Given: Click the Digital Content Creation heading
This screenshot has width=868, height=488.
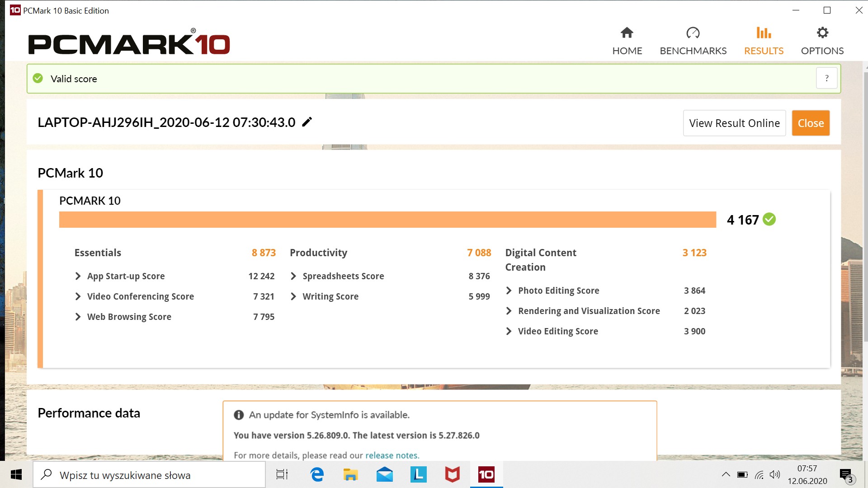Looking at the screenshot, I should 541,260.
